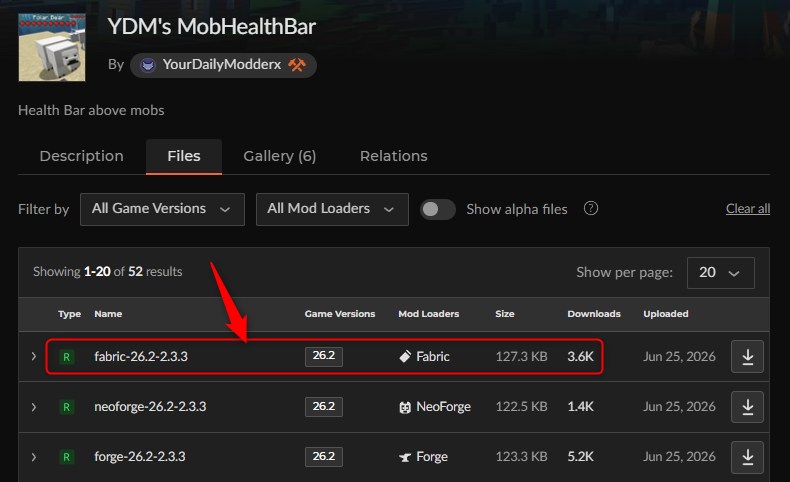This screenshot has width=790, height=482.
Task: Click the release type R icon for forge file
Action: coord(67,457)
